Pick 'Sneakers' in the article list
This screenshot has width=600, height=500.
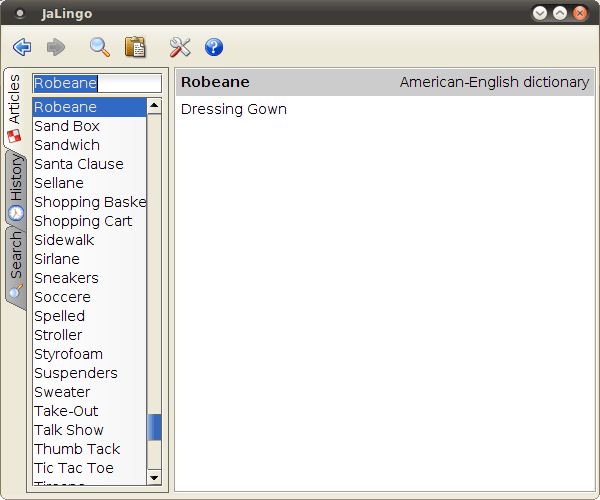click(x=66, y=278)
